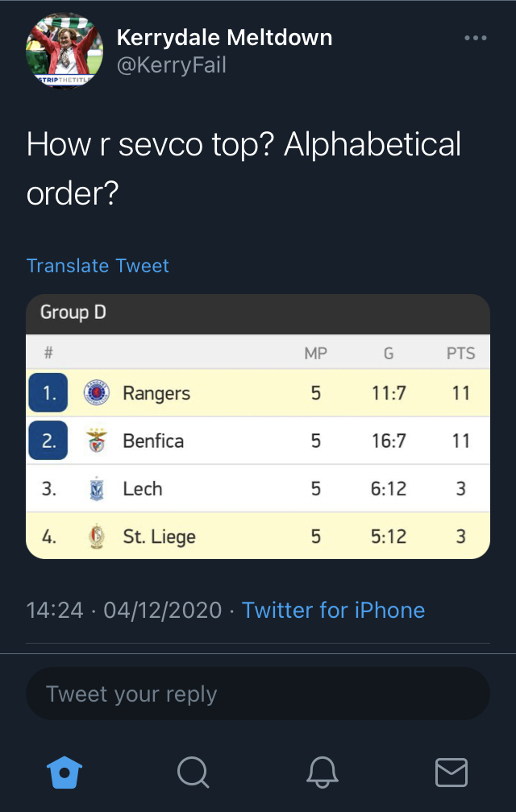This screenshot has height=812, width=516.
Task: Tap the @KerryFail username handle
Action: [x=171, y=64]
